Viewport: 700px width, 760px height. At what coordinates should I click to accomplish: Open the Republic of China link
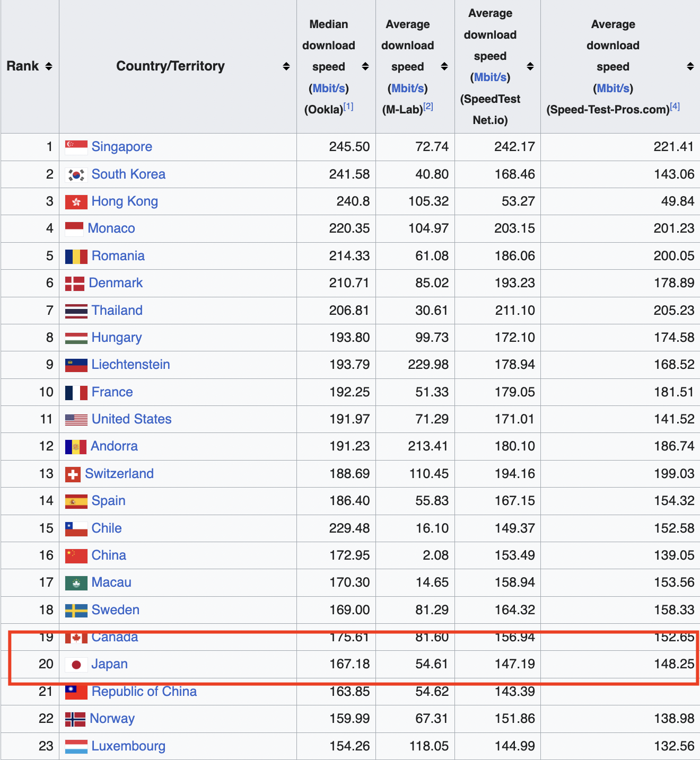pos(144,692)
